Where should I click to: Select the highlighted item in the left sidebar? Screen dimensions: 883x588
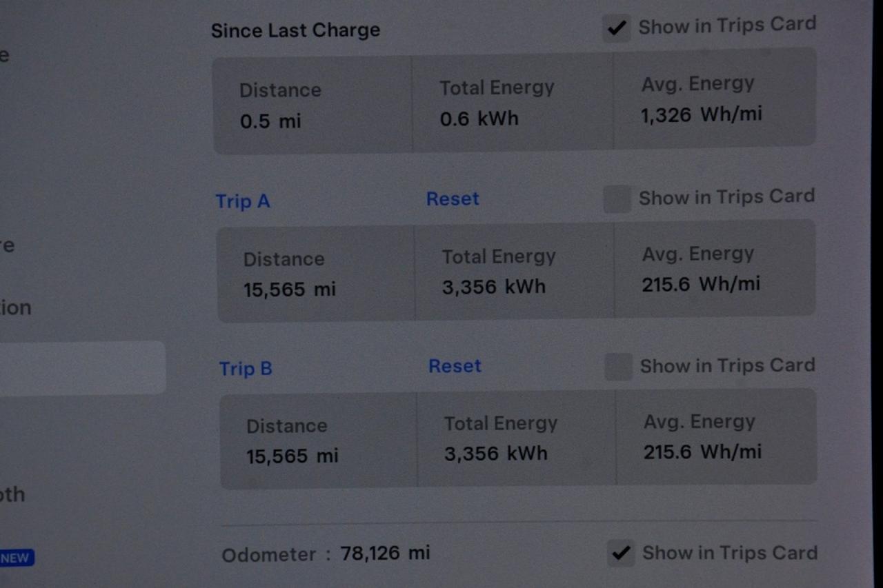[x=83, y=368]
